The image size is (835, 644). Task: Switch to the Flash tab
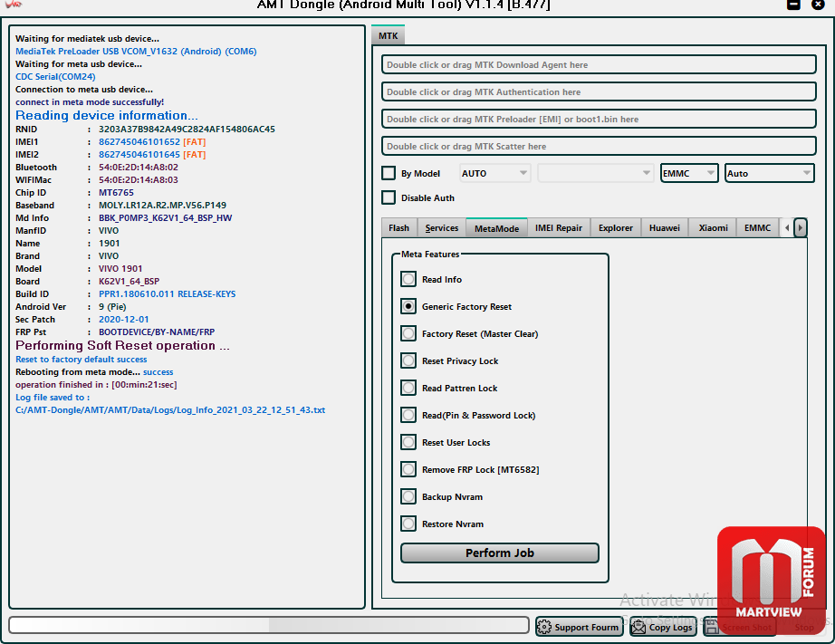pos(398,228)
